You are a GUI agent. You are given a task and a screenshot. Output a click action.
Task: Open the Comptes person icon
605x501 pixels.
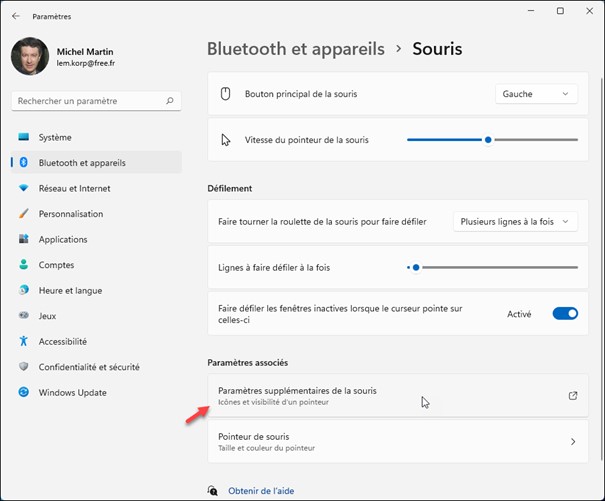pos(23,265)
